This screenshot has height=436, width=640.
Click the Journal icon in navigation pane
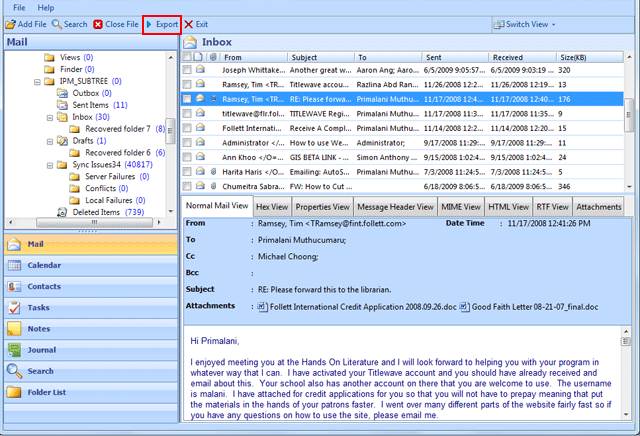tap(14, 350)
